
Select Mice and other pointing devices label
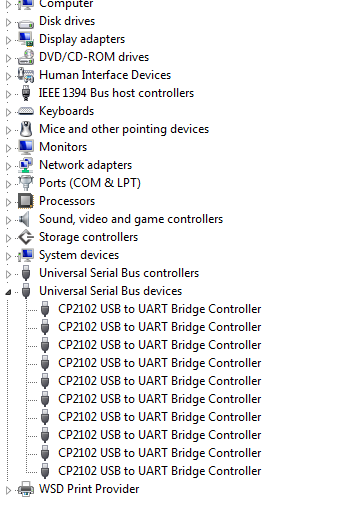click(x=124, y=129)
